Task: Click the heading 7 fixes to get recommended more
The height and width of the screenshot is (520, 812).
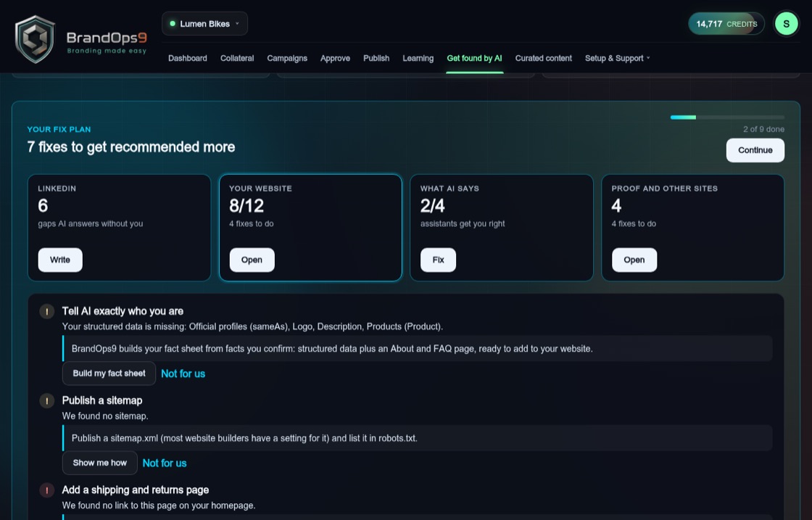Action: (x=131, y=147)
